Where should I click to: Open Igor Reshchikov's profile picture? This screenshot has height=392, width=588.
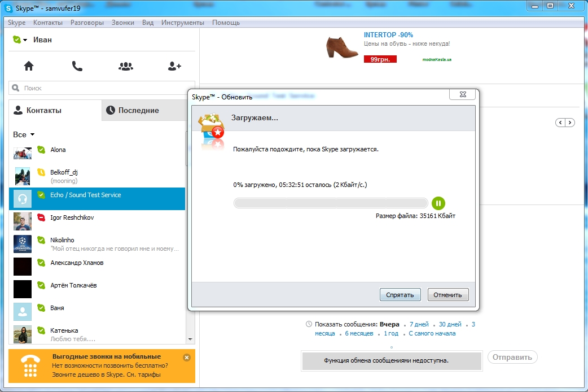tap(23, 221)
